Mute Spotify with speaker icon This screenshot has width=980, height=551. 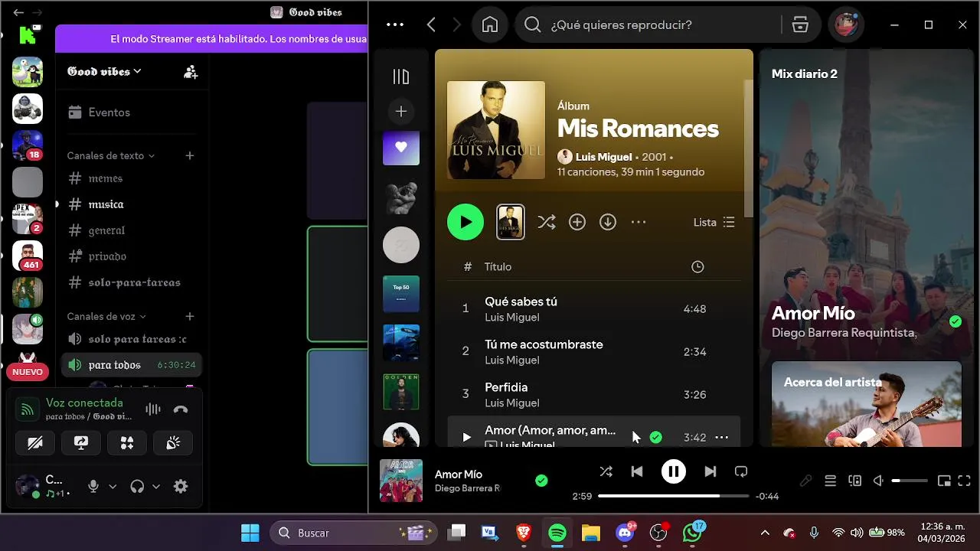coord(879,481)
